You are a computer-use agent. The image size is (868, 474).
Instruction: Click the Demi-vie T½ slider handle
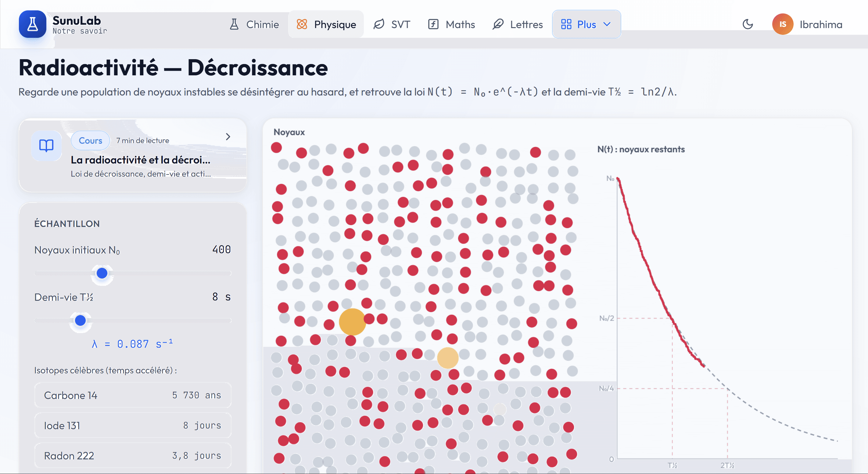pyautogui.click(x=80, y=320)
